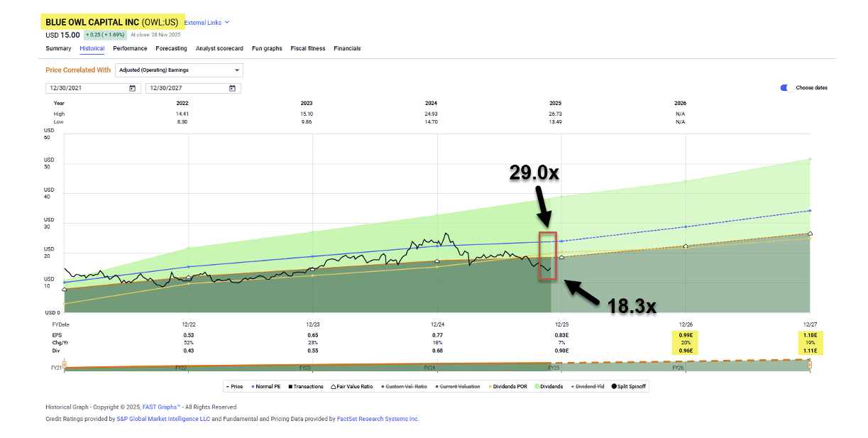The image size is (868, 438).
Task: Click the 12/30/2021 start date field
Action: click(x=85, y=88)
